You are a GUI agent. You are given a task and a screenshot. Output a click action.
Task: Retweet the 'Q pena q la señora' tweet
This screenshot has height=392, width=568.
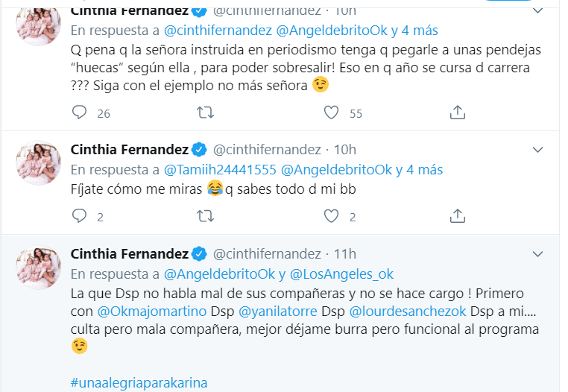(206, 113)
